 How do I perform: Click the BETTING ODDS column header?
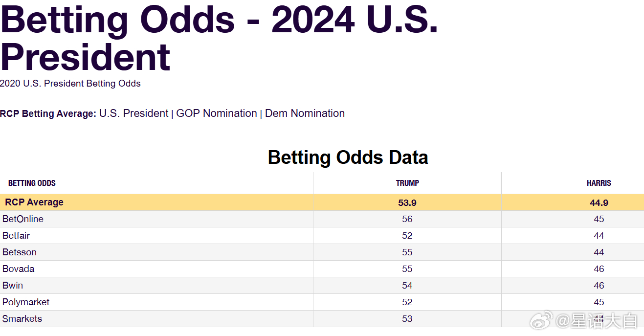pos(32,183)
